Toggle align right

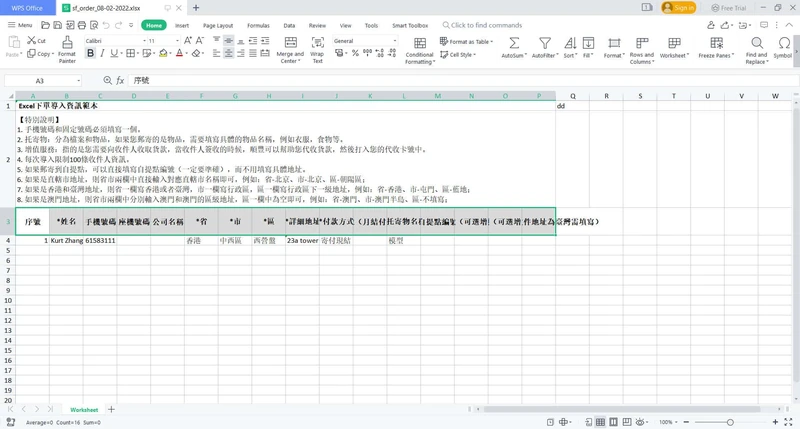(241, 53)
